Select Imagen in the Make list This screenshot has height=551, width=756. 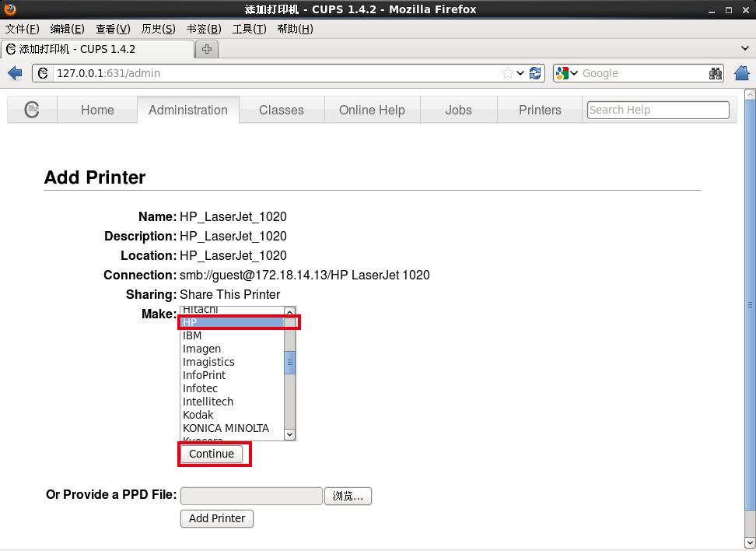233,349
